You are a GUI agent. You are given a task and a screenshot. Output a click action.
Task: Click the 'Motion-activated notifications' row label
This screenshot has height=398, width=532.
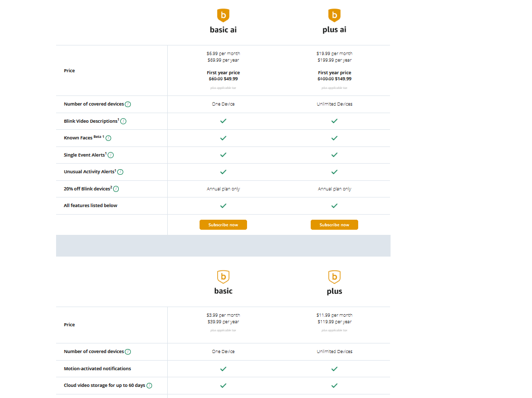click(98, 369)
